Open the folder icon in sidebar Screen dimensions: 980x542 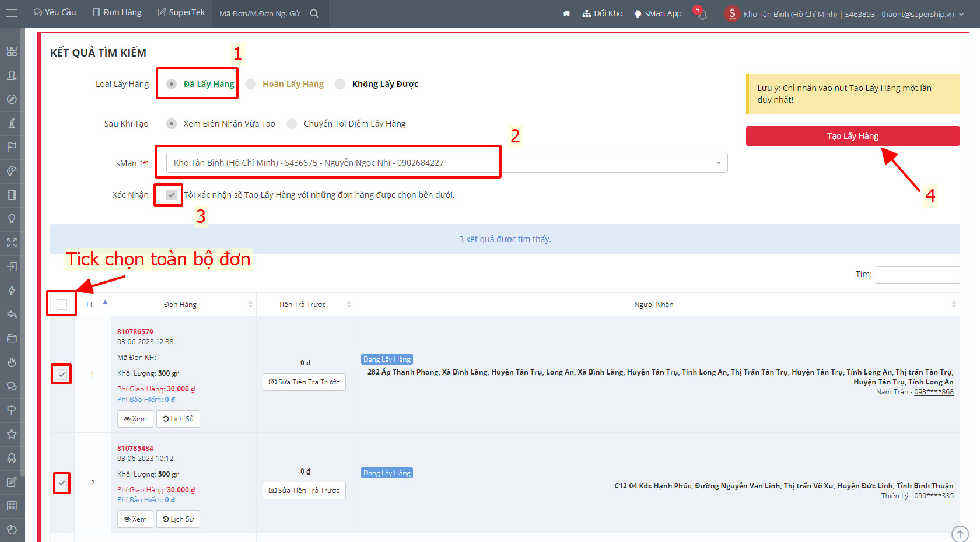[12, 338]
